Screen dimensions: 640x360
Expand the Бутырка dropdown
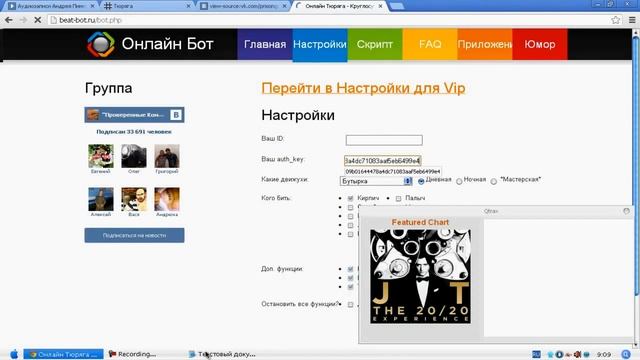click(x=376, y=181)
